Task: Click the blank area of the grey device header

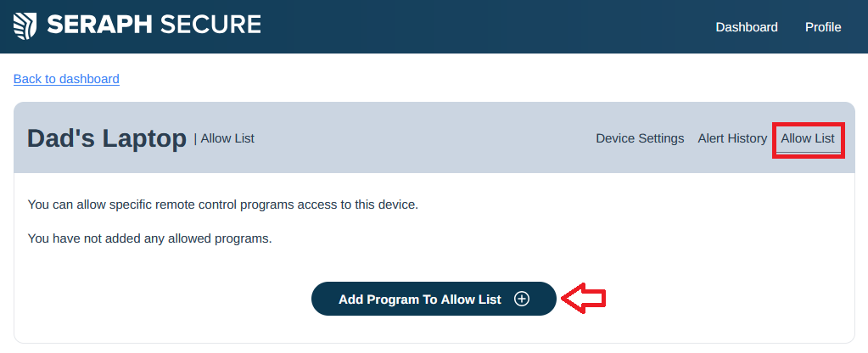Action: 421,138
